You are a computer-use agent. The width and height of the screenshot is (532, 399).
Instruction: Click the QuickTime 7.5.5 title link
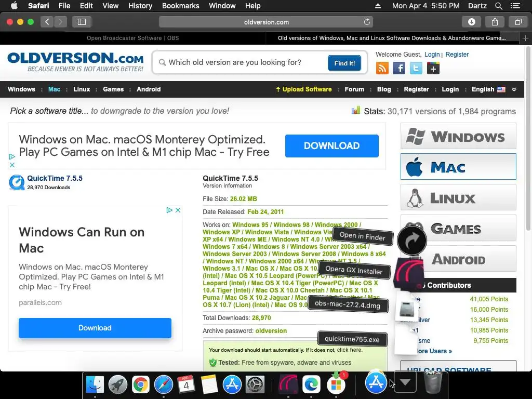(55, 178)
